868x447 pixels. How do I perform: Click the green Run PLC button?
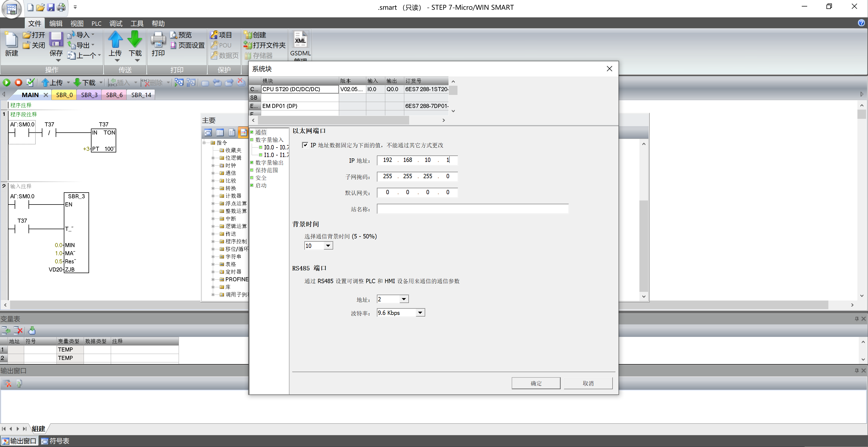pyautogui.click(x=7, y=82)
